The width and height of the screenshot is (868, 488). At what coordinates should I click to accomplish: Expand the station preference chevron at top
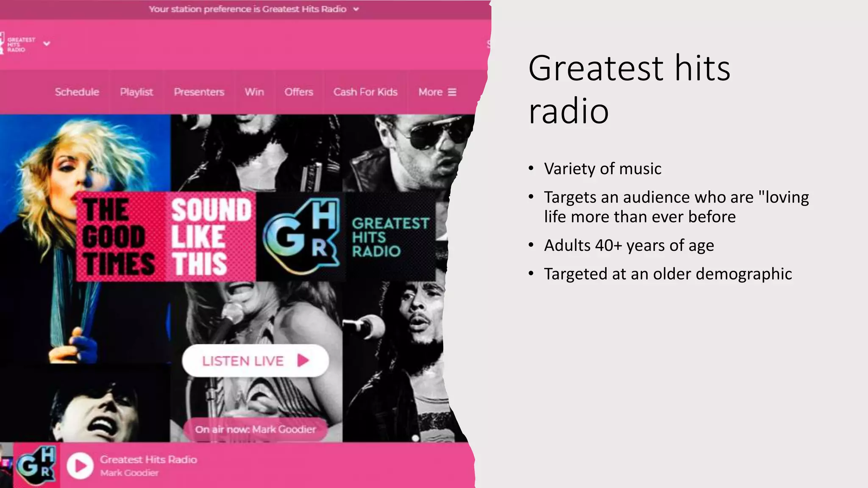tap(356, 9)
